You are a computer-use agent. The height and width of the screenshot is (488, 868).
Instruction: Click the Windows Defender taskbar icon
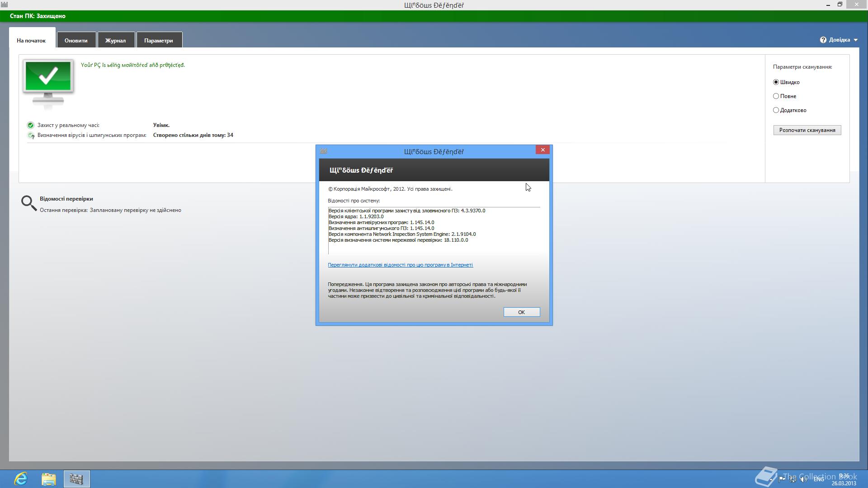pyautogui.click(x=76, y=479)
